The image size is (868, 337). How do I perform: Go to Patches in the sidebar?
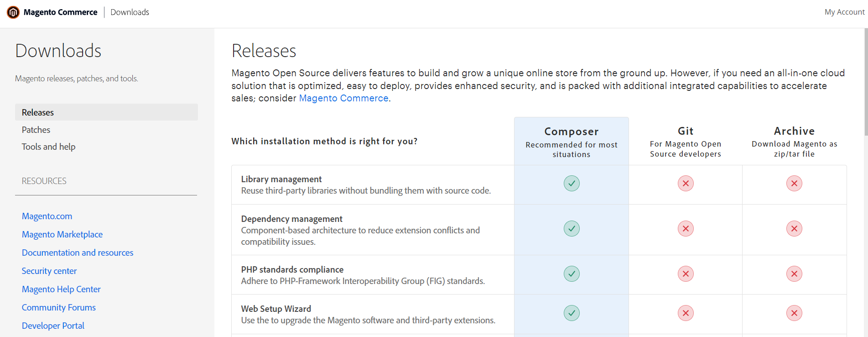coord(36,130)
